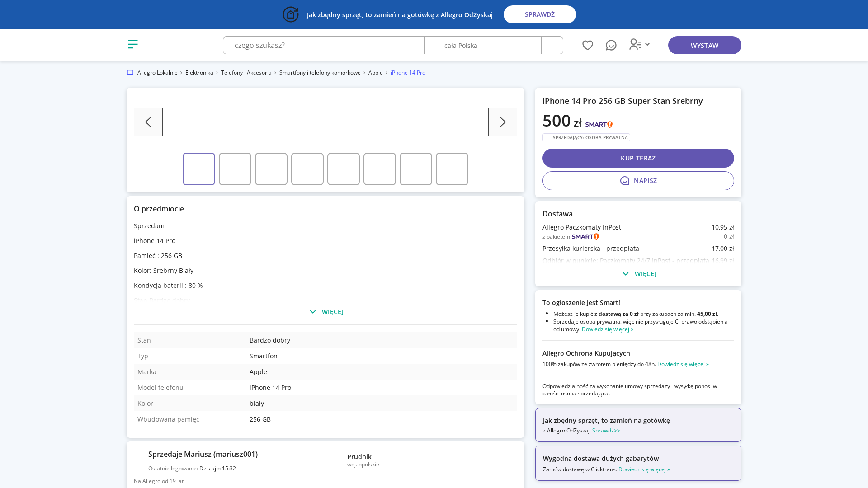
Task: Open the hamburger categories menu
Action: point(132,44)
